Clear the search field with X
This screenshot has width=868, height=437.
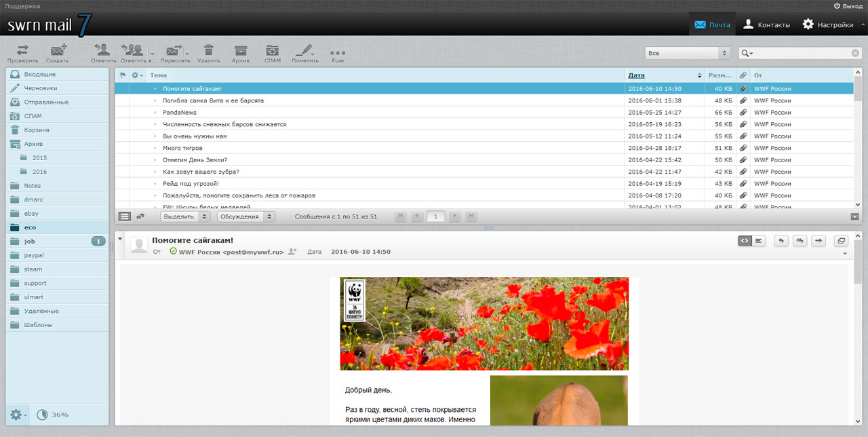(x=855, y=53)
